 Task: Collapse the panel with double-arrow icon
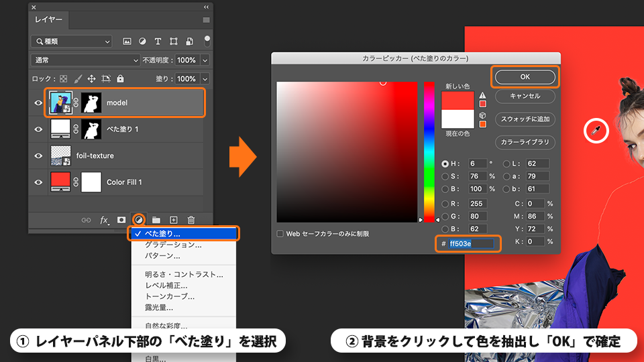[x=206, y=7]
